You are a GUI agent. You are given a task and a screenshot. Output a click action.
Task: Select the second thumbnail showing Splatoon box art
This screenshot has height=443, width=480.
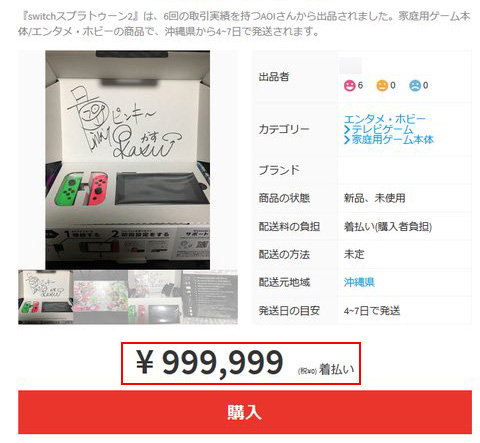click(x=100, y=297)
